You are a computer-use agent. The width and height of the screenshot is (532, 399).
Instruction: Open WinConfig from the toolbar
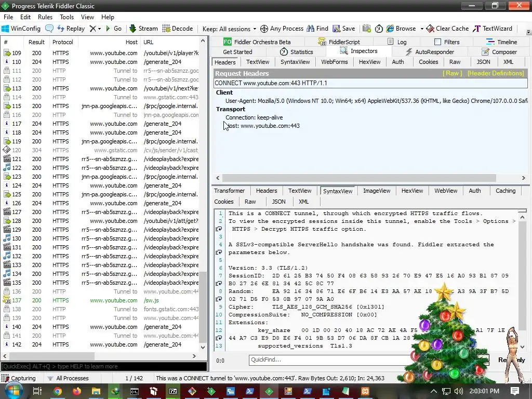pos(21,29)
